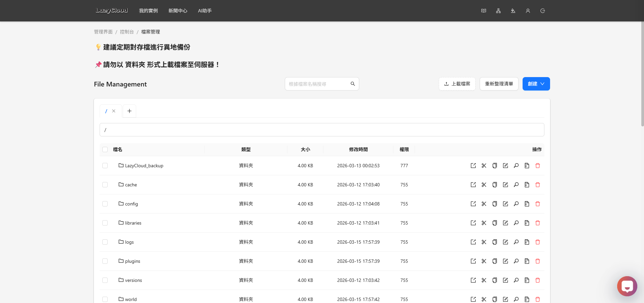Expand the blue 創建 dropdown button

[536, 84]
